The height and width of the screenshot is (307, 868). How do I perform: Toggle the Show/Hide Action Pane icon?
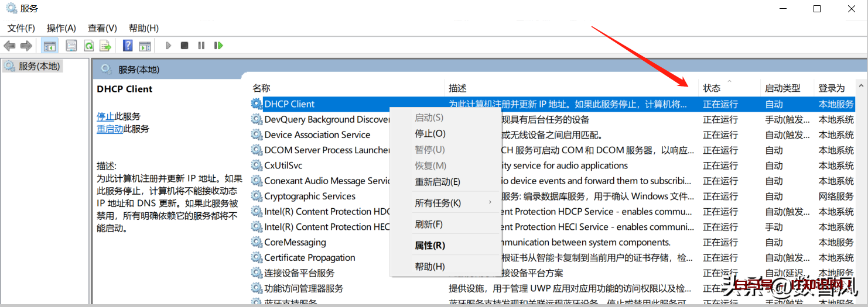145,46
